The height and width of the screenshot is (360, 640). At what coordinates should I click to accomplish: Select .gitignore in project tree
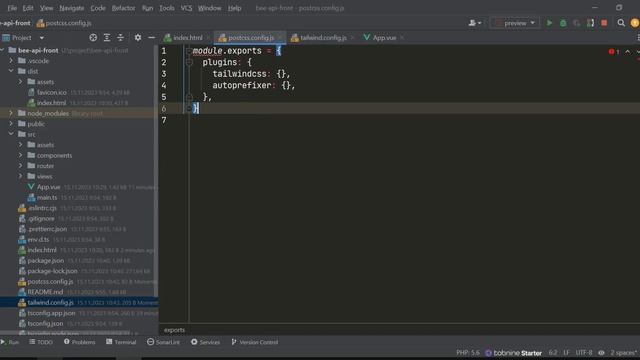coord(41,218)
